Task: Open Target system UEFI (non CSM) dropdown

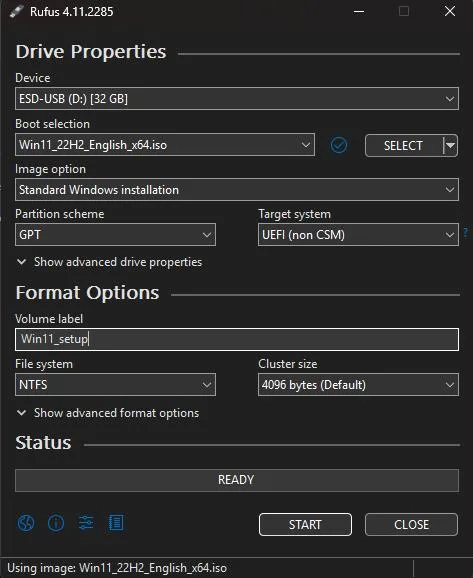Action: 358,234
